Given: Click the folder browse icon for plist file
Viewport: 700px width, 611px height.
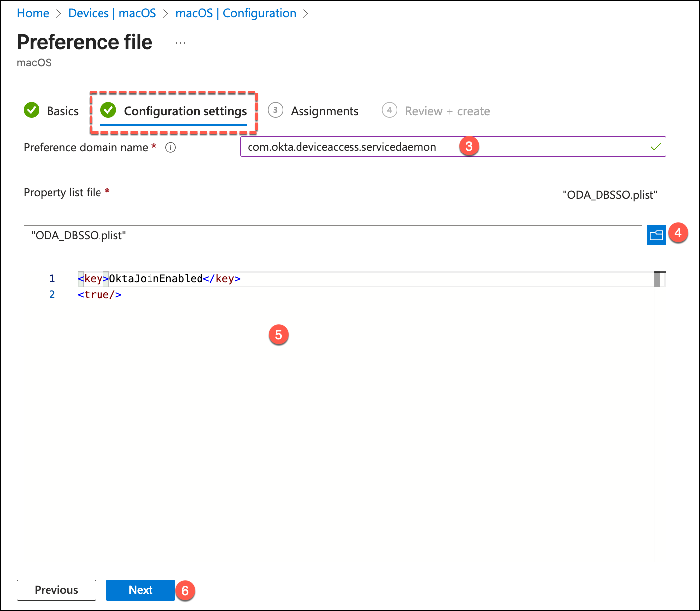Looking at the screenshot, I should [656, 235].
